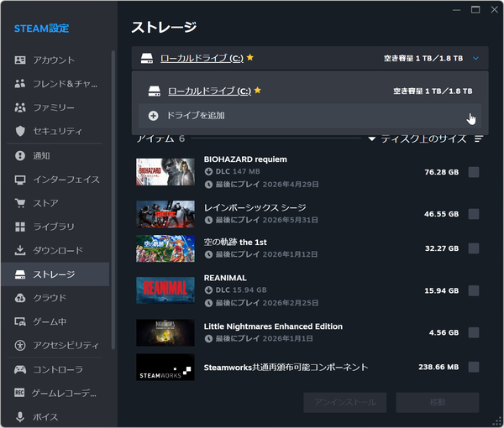Click the レインボーシックス シージ thumbnail

click(165, 214)
